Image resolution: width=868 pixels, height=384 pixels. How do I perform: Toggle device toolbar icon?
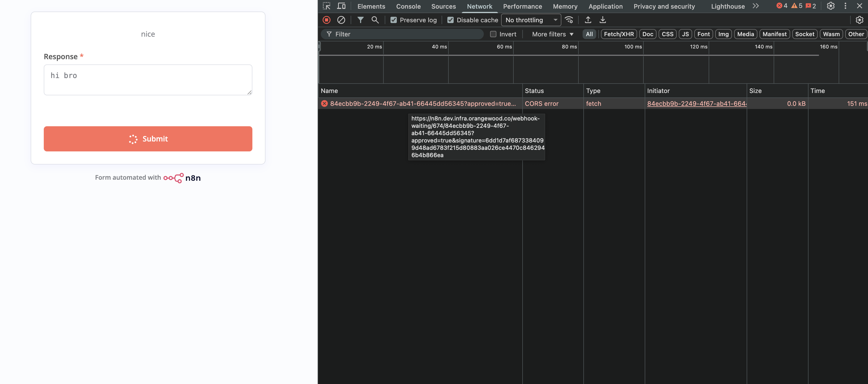pyautogui.click(x=341, y=6)
